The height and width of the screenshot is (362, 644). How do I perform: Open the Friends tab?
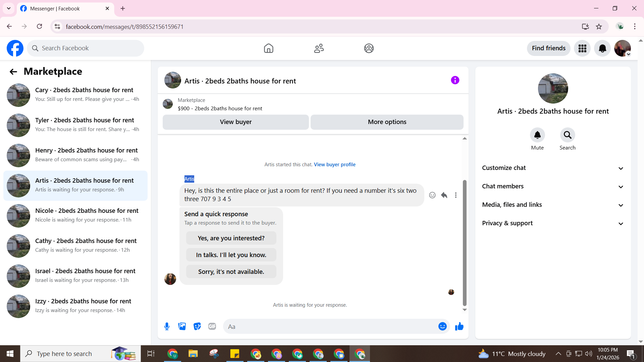(x=319, y=48)
